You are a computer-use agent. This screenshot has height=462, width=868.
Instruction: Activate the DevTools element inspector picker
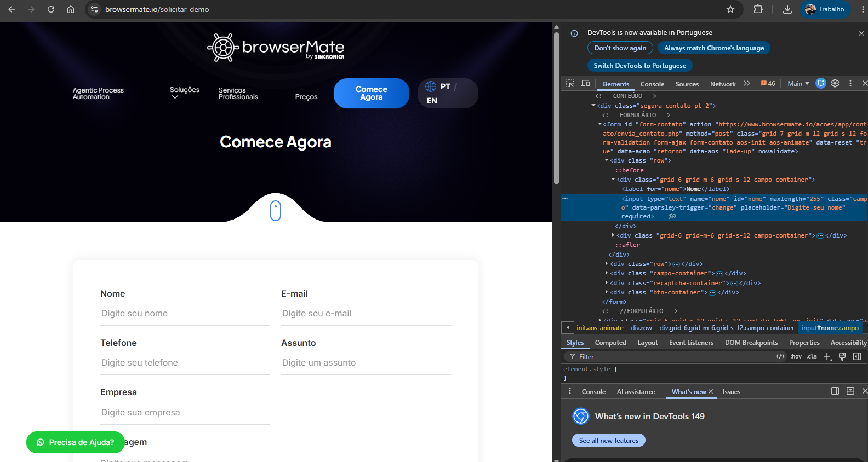(570, 83)
